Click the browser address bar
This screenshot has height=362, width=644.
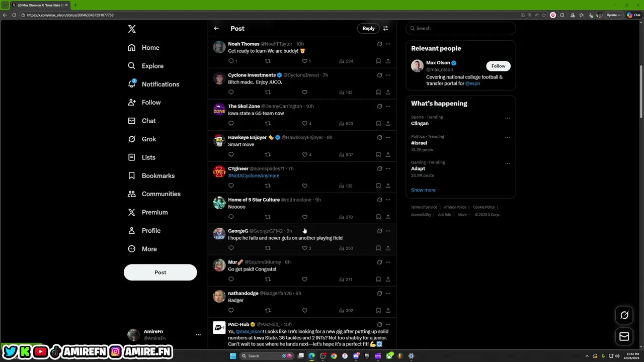point(272,15)
